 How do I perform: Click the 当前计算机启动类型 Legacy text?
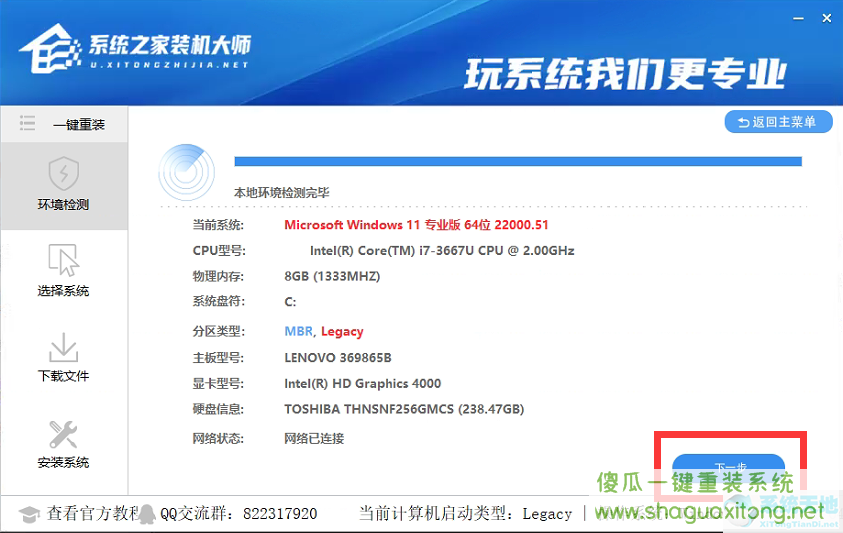tap(465, 514)
